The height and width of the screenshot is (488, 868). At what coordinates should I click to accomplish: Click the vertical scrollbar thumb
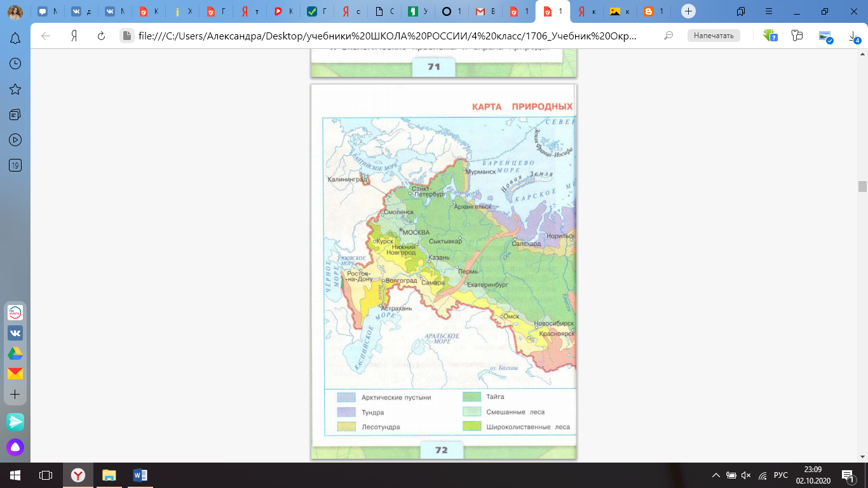coord(862,186)
